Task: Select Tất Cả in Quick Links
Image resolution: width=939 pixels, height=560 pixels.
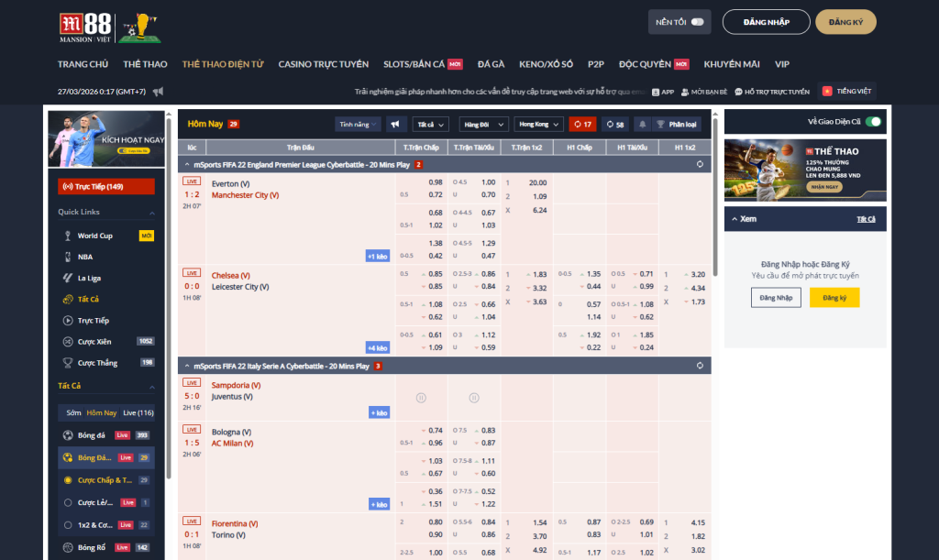Action: (x=106, y=299)
